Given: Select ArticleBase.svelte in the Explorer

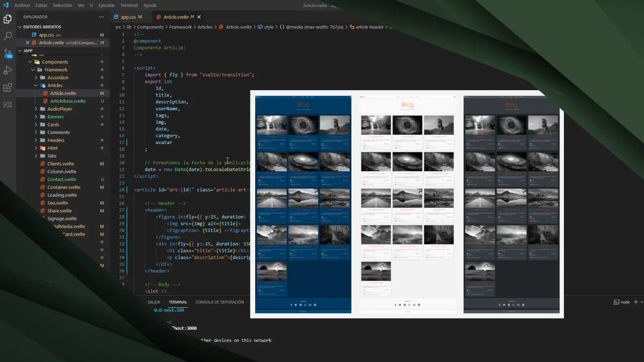Looking at the screenshot, I should click(67, 101).
